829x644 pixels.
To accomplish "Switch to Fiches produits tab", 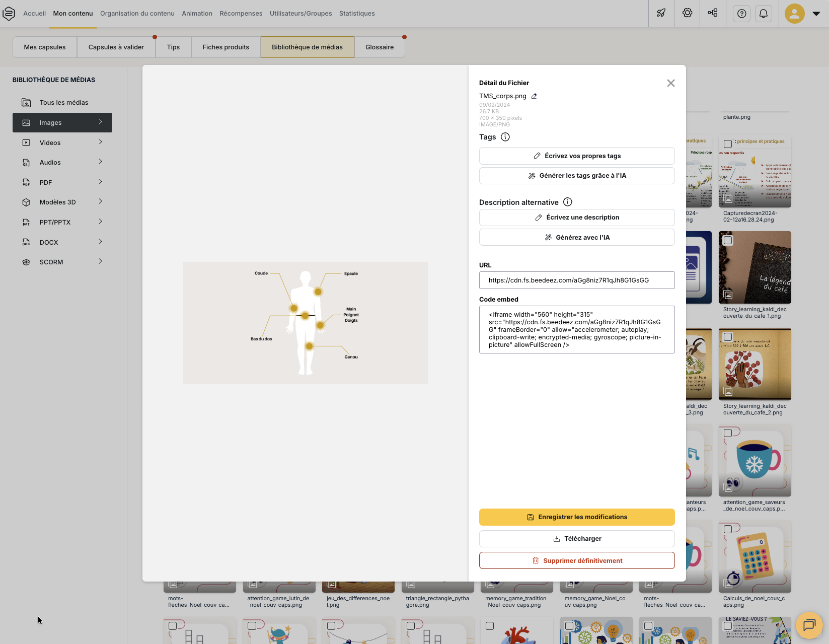I will click(226, 47).
